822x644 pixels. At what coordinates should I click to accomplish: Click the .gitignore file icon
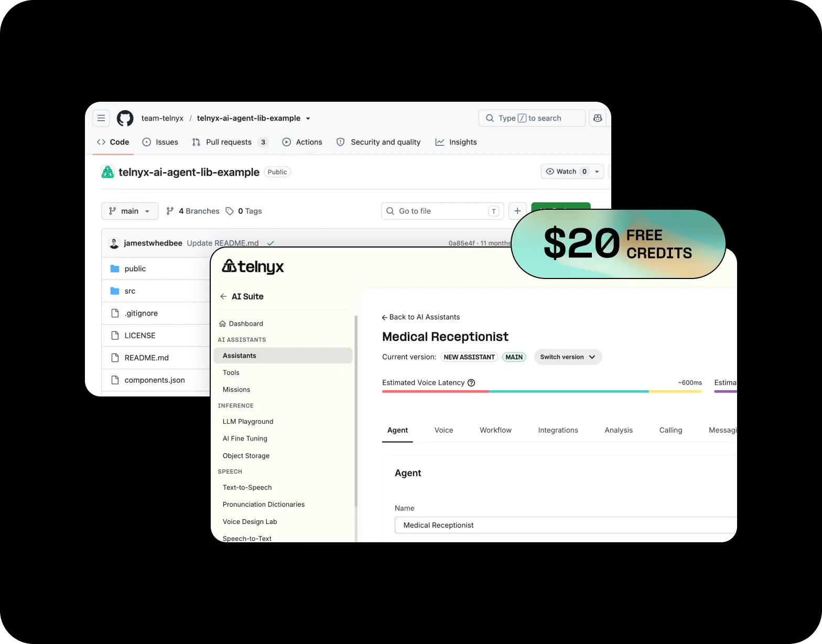click(115, 313)
